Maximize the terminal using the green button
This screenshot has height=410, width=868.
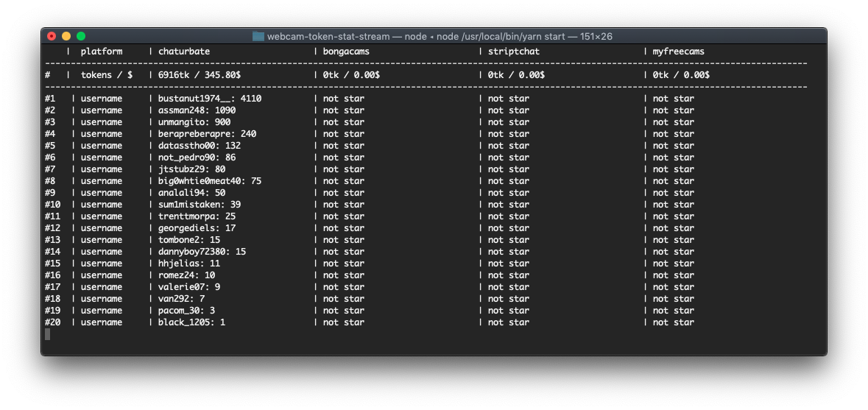coord(81,37)
